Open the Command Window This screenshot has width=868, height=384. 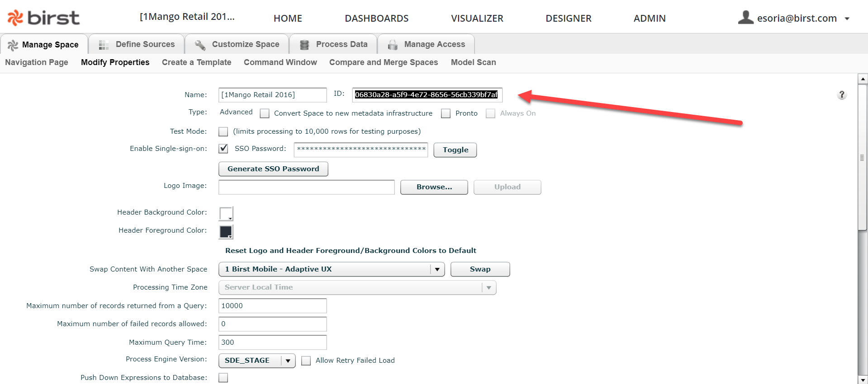point(280,62)
